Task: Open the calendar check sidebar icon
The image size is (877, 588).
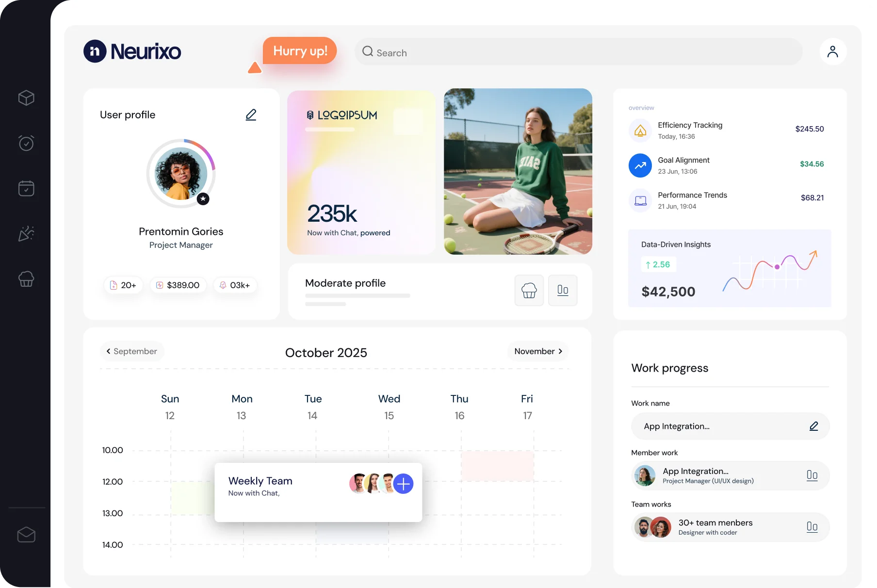Action: [x=26, y=188]
